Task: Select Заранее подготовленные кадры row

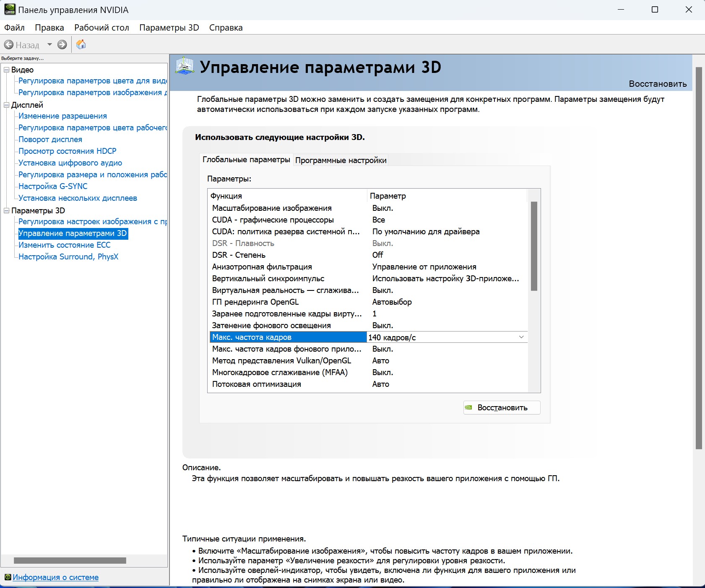Action: coord(368,314)
